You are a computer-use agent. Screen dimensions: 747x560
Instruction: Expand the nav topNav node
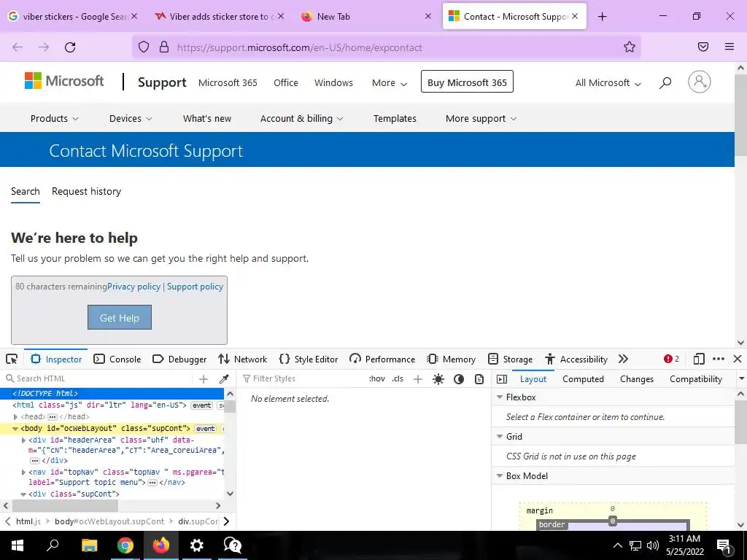(x=23, y=472)
